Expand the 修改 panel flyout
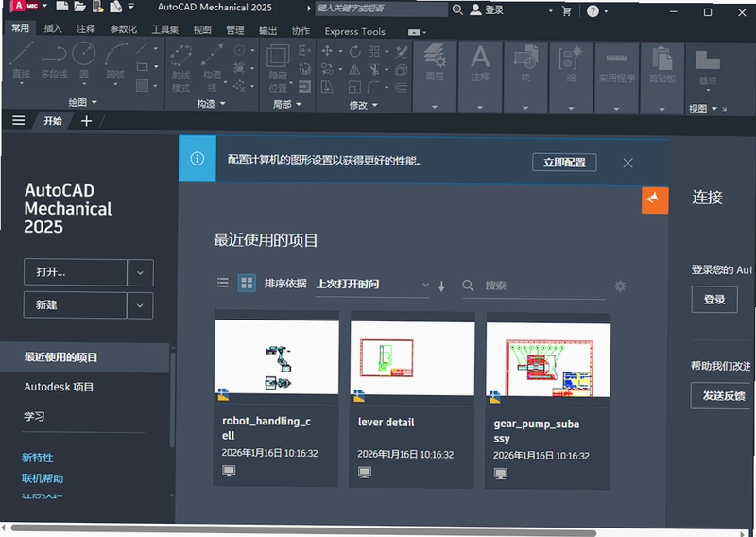The width and height of the screenshot is (756, 537). click(363, 105)
